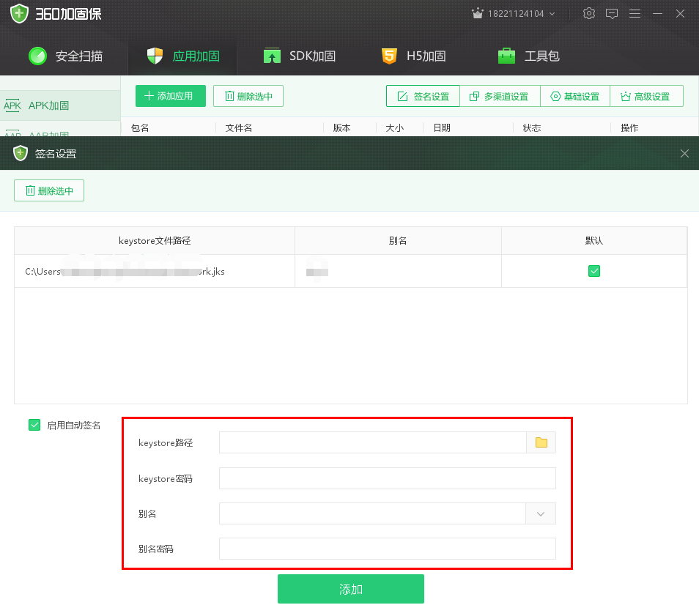Click the green circle 安全扫描 icon

[x=37, y=56]
